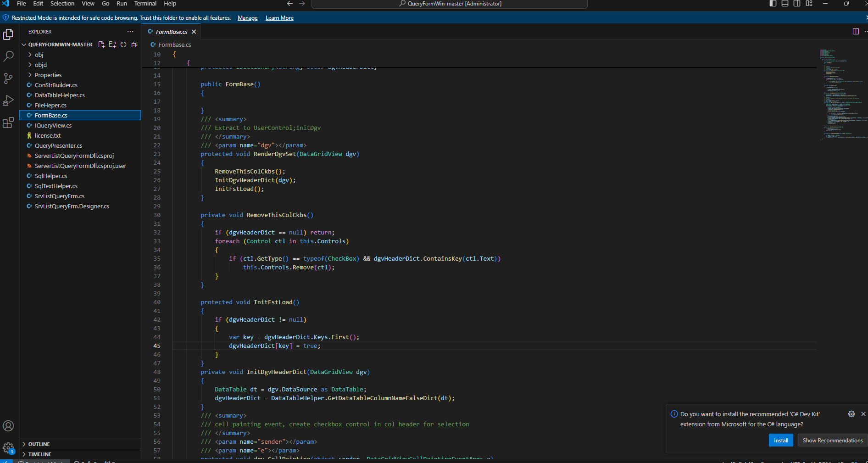Open notification settings gear icon

coord(851,414)
